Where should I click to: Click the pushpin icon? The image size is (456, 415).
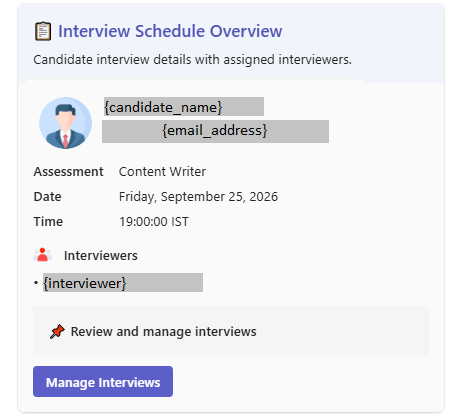click(x=57, y=331)
